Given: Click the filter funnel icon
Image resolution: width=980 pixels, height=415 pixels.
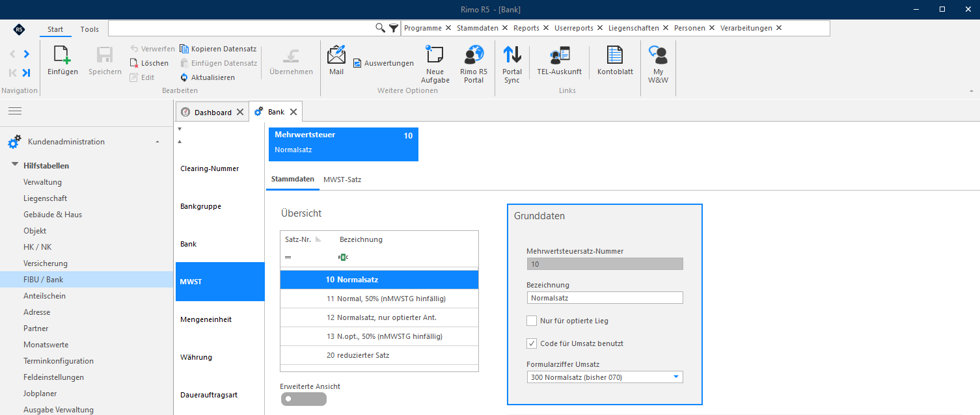Looking at the screenshot, I should tap(394, 28).
